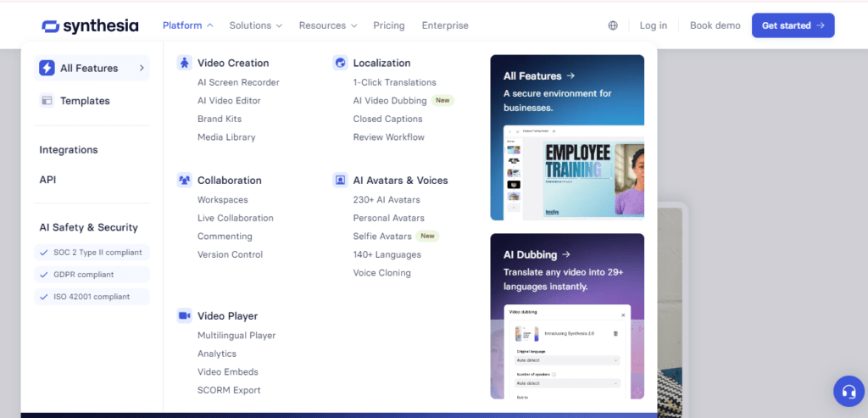Click the Templates layout icon
The image size is (868, 418).
click(x=47, y=101)
